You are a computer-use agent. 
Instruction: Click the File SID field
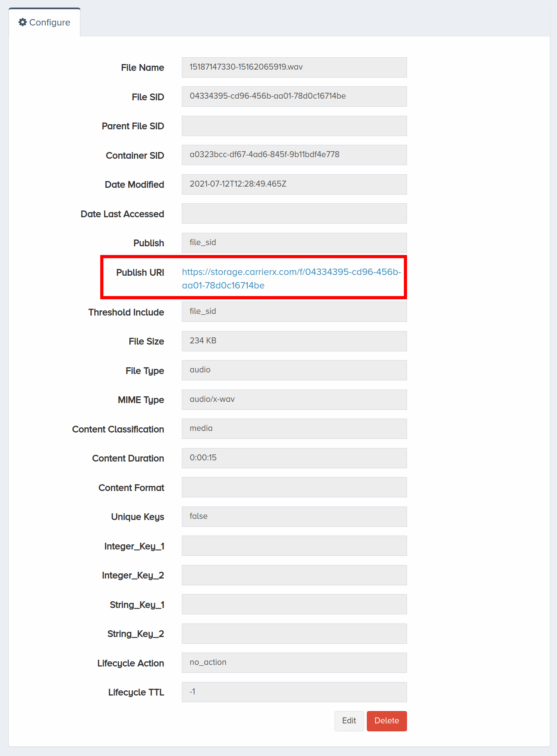[294, 96]
